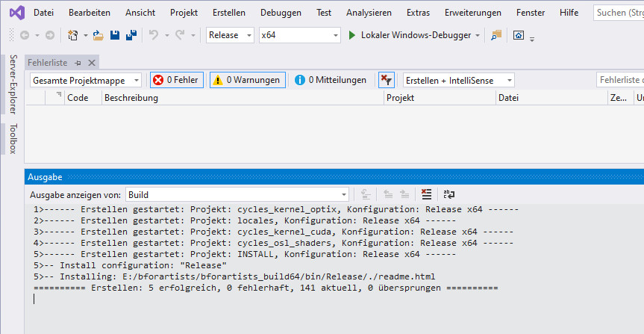Click the Suchen search box

click(619, 13)
